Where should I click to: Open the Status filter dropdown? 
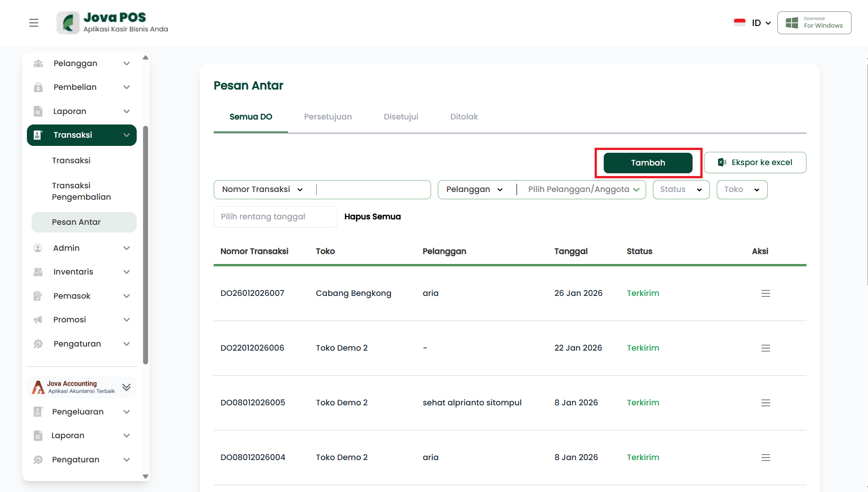coord(681,190)
